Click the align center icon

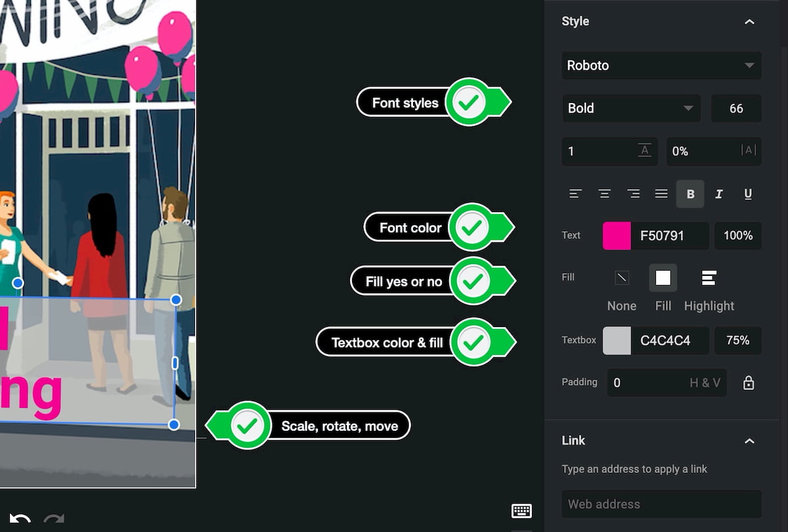(605, 194)
